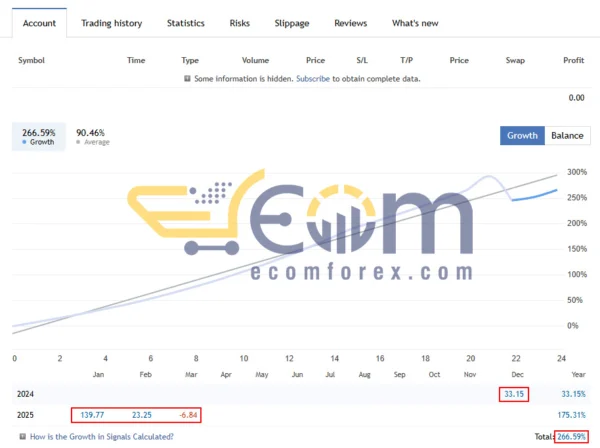Click the icon beside 'Some information is hidden'

[x=187, y=78]
